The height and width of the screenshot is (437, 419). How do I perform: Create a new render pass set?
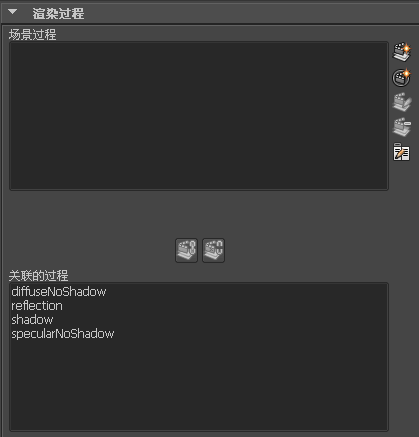pos(401,78)
